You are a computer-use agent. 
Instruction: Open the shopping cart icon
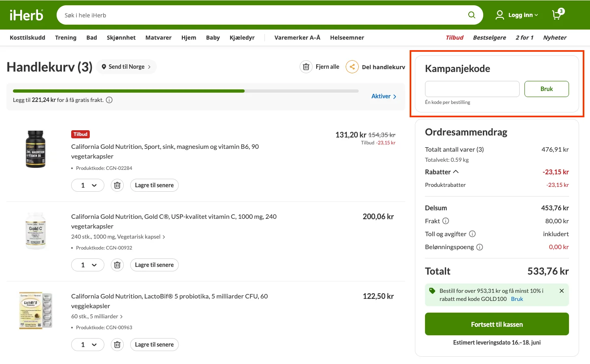[x=558, y=15]
